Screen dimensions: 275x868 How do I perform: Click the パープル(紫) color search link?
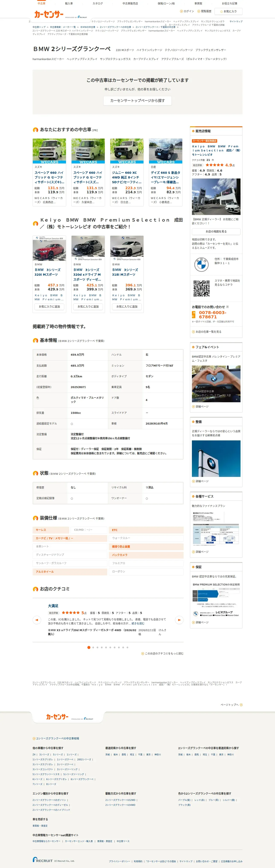184,800
